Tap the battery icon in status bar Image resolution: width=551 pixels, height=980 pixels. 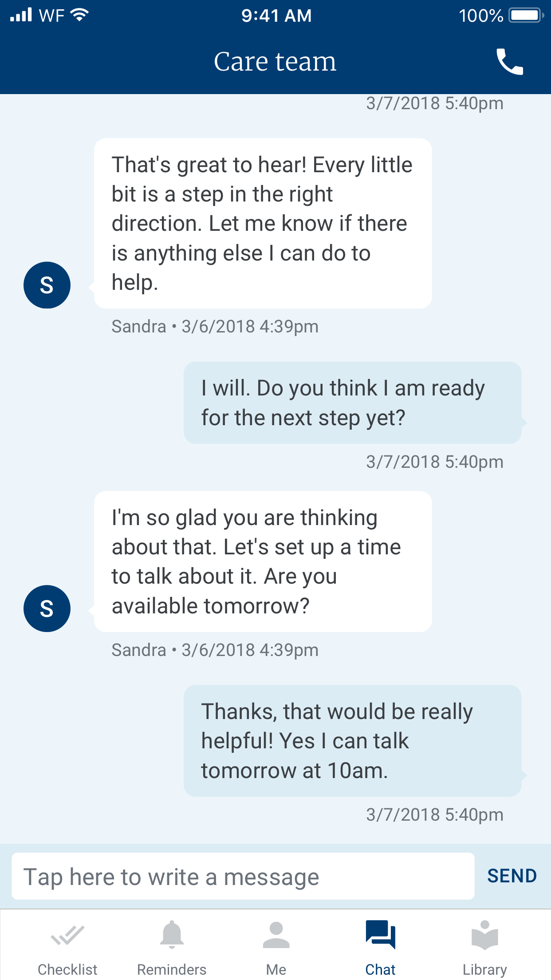(526, 16)
